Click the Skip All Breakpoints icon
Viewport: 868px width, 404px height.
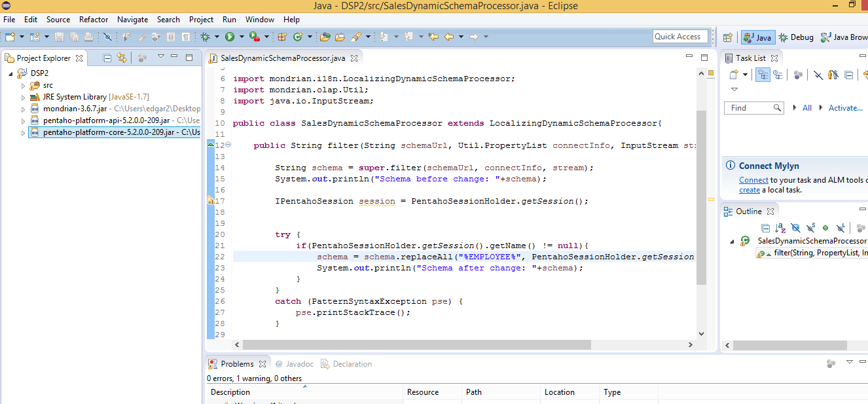pos(107,37)
